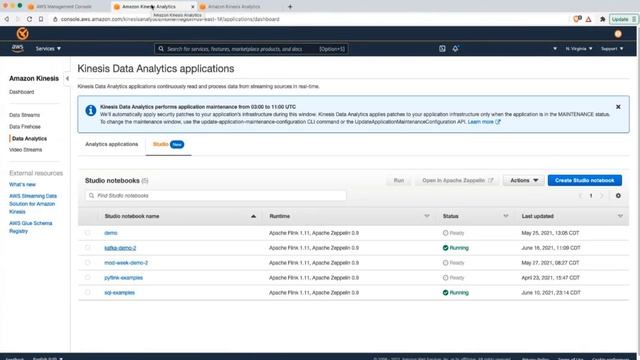The height and width of the screenshot is (360, 640).
Task: Click the Brave rewards triangle icon
Action: pos(589,19)
